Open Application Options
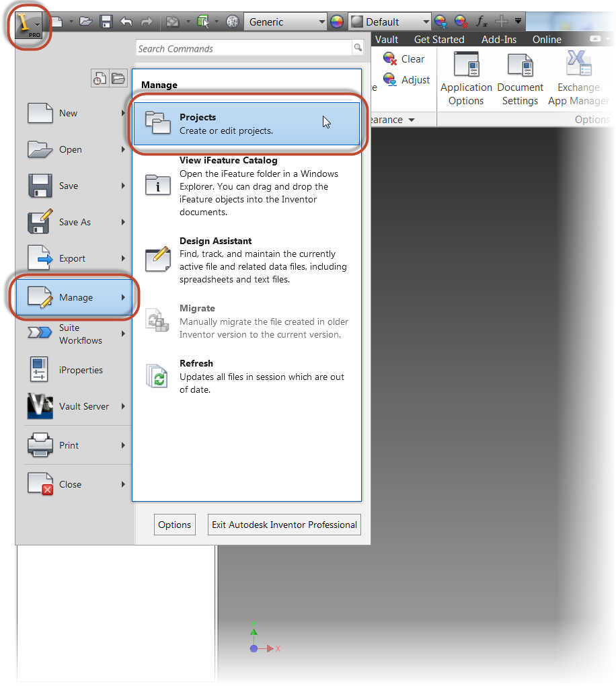Screen dimensions: 616x686 (466, 78)
